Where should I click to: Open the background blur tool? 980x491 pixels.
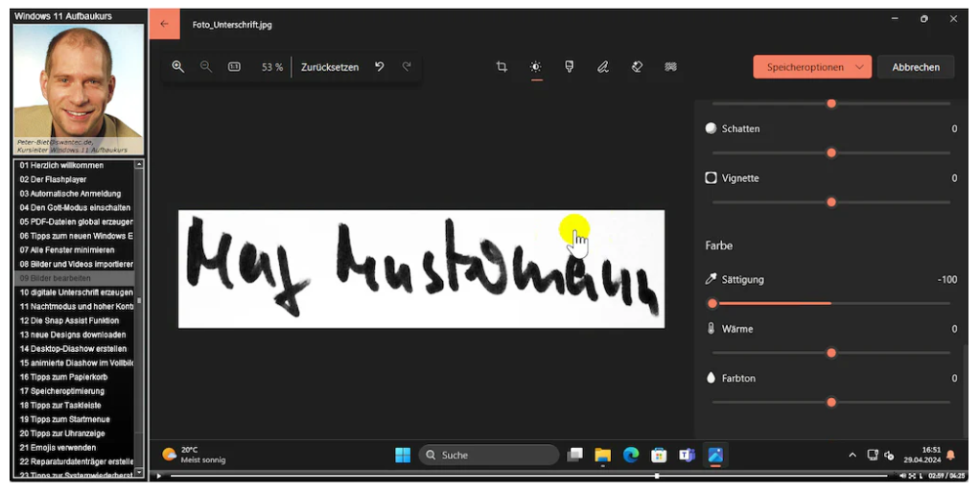click(x=671, y=67)
